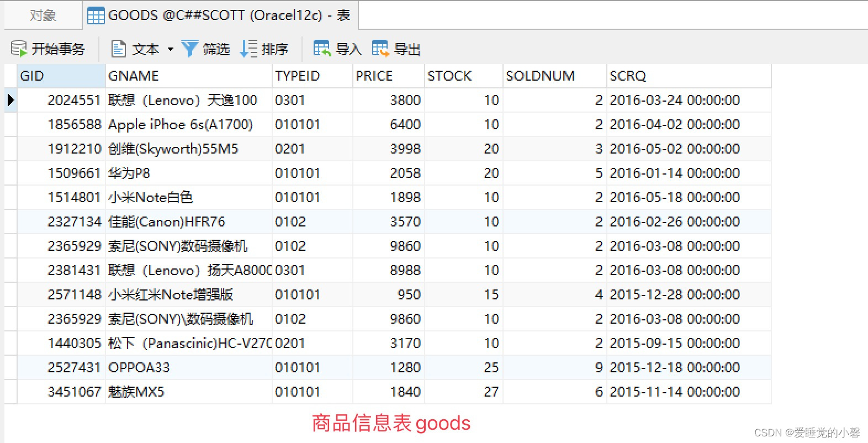Screen dimensions: 868x443
Task: Select SCRQ cell 2016-01-14 00:00:00
Action: click(x=689, y=173)
